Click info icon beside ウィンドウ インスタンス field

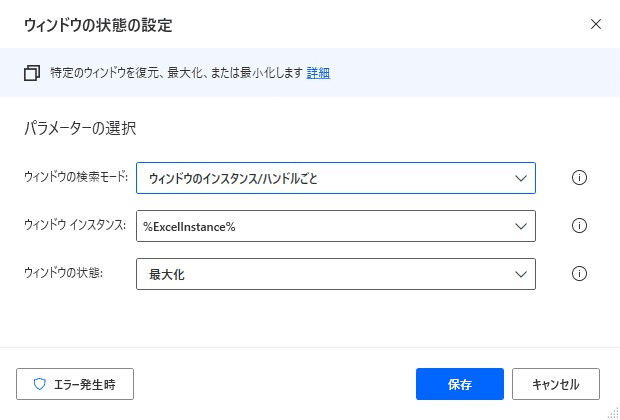click(x=579, y=226)
